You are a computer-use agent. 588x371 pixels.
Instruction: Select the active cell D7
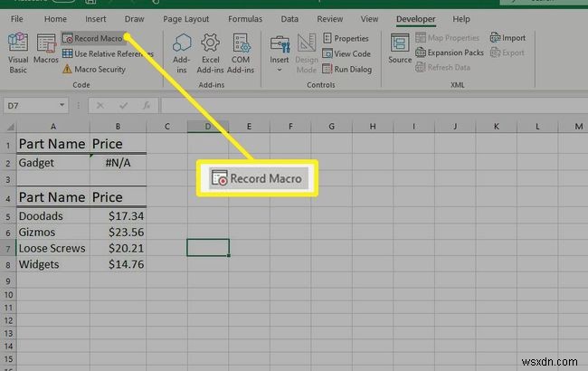click(208, 248)
